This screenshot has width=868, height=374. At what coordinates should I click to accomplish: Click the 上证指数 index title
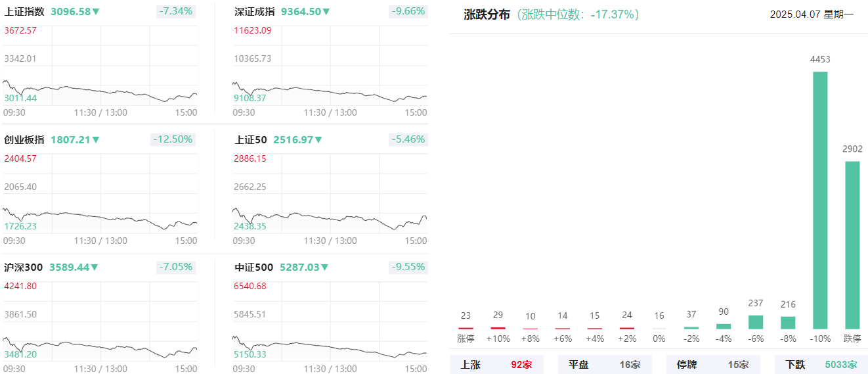coord(24,11)
